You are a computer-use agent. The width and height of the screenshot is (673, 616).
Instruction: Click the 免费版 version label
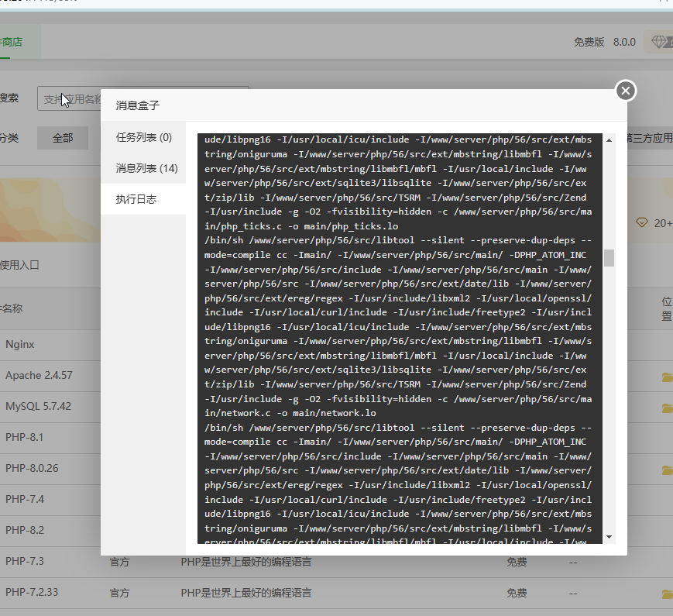[589, 42]
